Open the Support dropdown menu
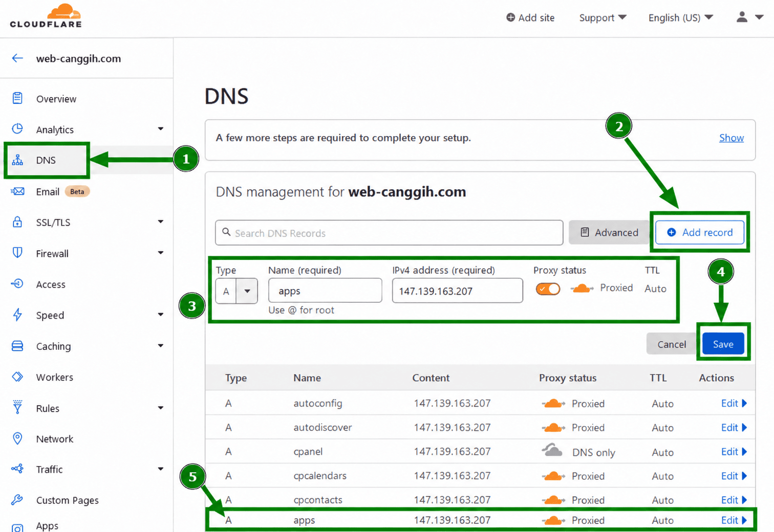 point(603,18)
